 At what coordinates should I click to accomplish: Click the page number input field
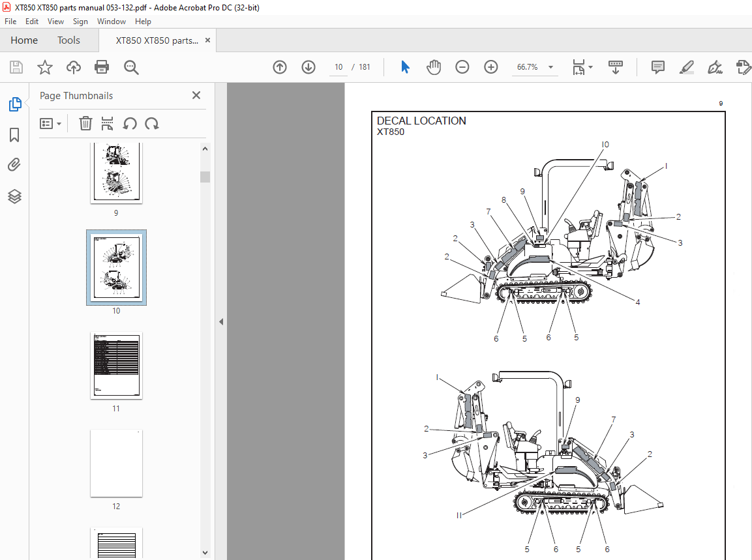pos(338,67)
